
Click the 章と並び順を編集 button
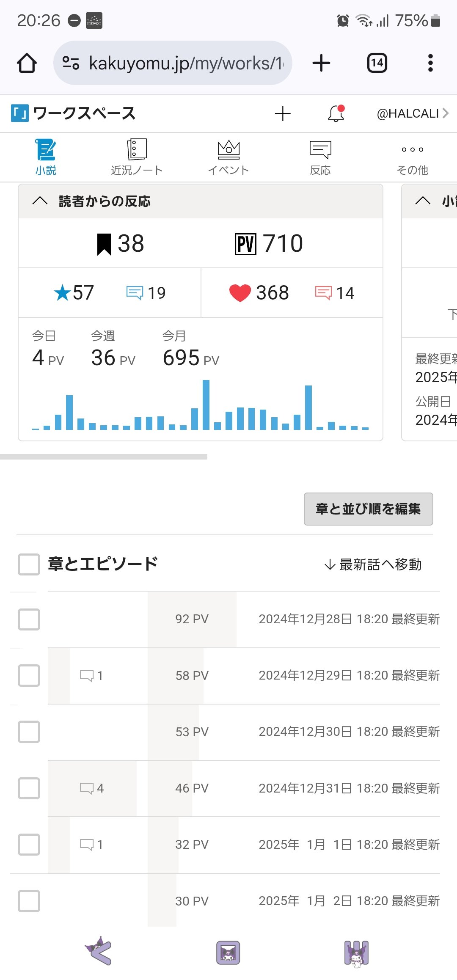(x=368, y=509)
